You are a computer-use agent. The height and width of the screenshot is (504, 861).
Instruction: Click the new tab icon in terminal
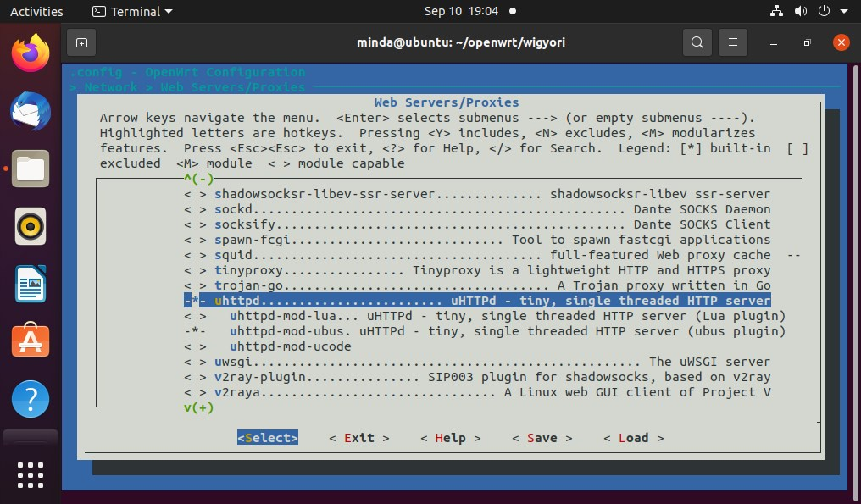[x=81, y=42]
